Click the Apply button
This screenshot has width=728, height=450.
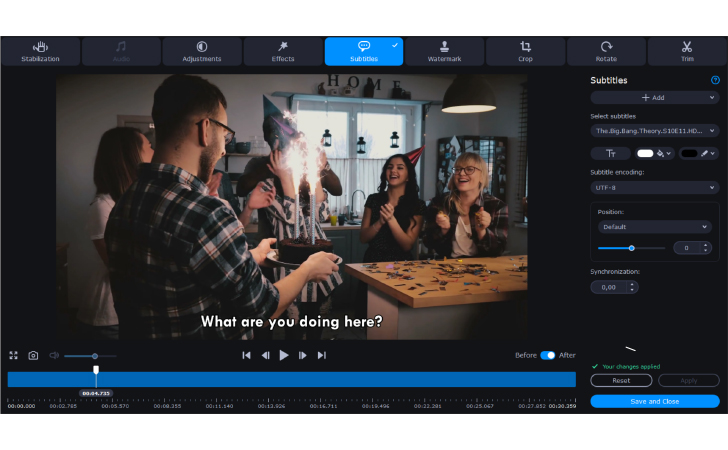[x=689, y=380]
